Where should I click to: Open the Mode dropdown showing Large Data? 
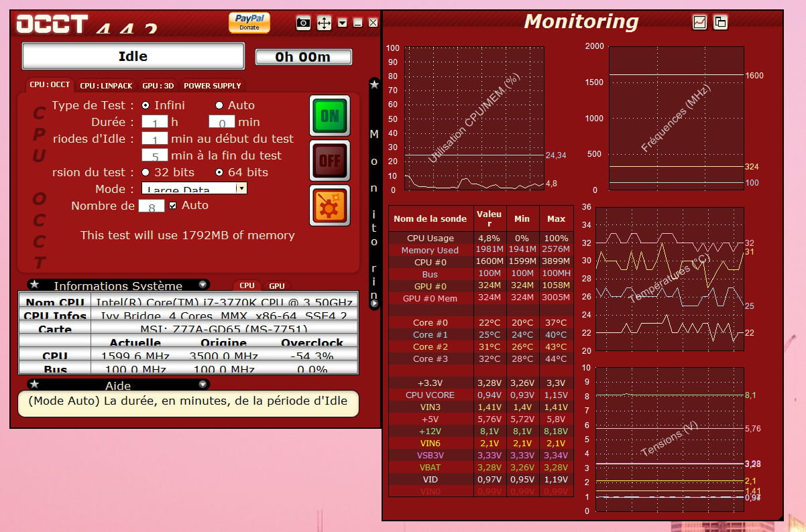click(194, 188)
